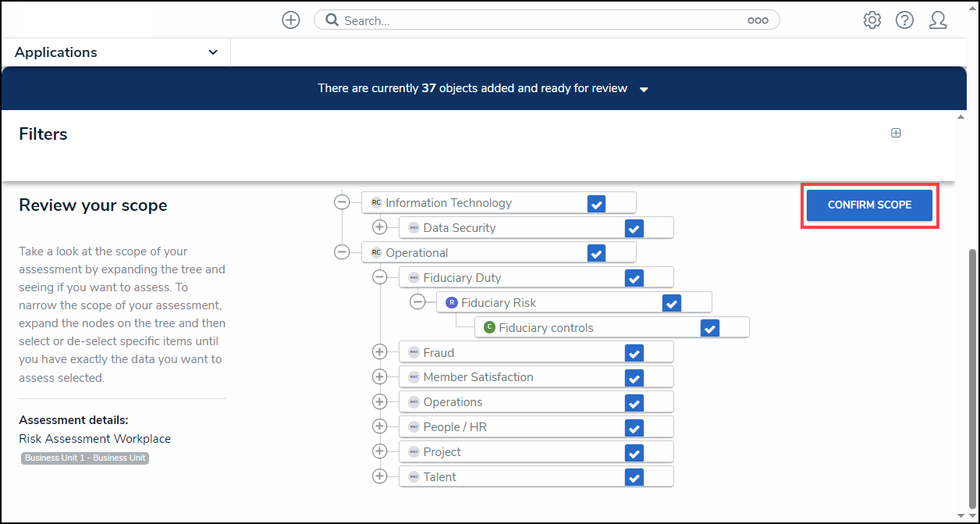Open the user profile icon
The height and width of the screenshot is (524, 980).
click(x=938, y=20)
